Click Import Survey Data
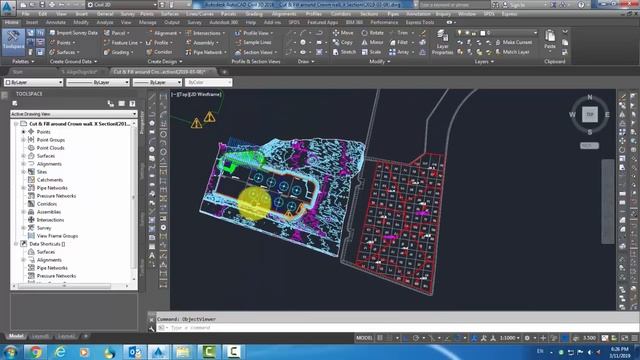640x360 pixels. pyautogui.click(x=73, y=33)
